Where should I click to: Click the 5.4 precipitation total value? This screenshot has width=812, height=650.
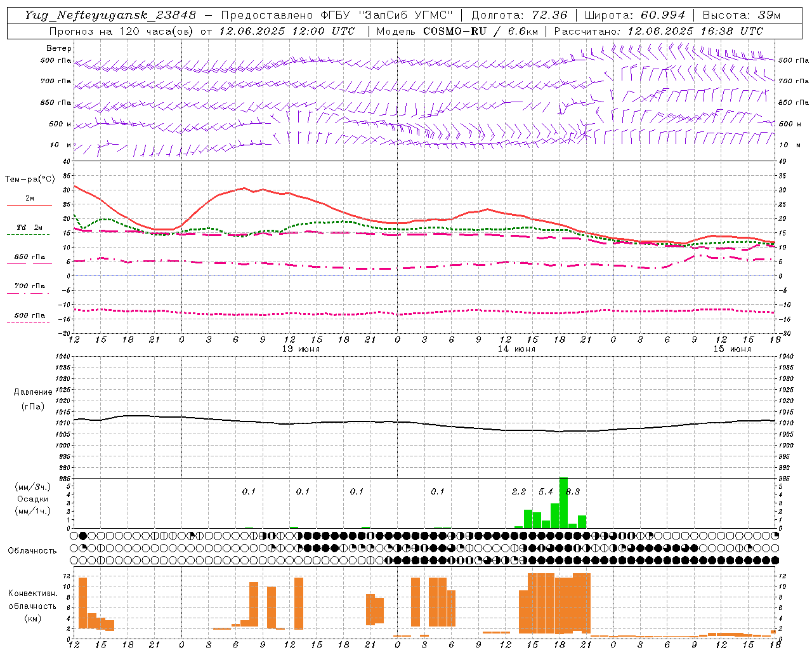546,491
